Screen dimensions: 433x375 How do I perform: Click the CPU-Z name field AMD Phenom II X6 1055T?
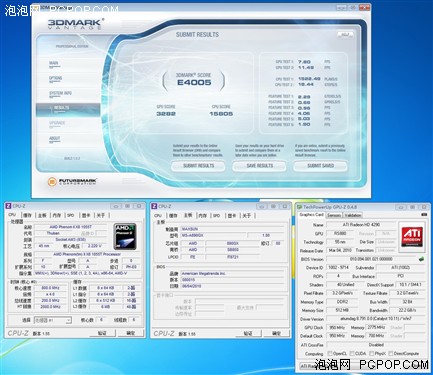coord(71,227)
